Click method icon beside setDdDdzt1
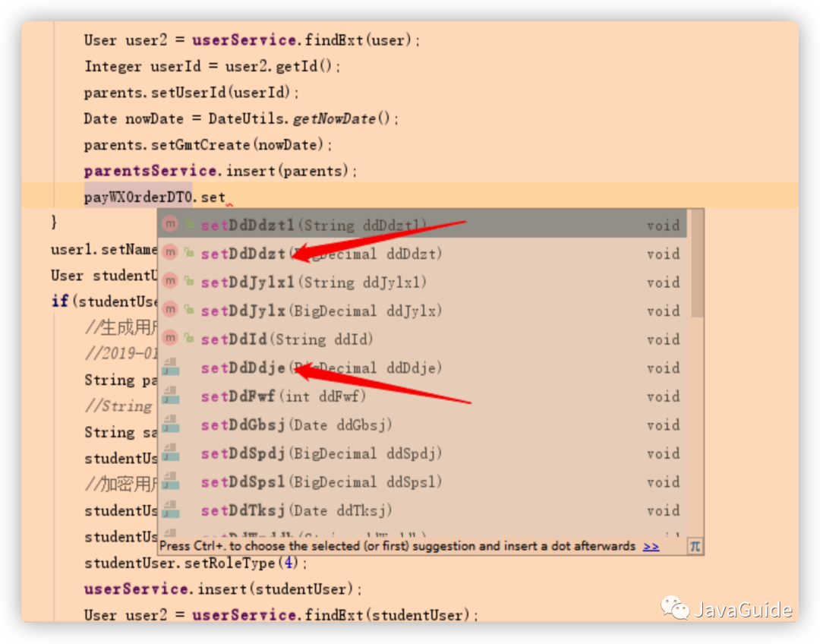Image resolution: width=820 pixels, height=644 pixels. [x=170, y=225]
